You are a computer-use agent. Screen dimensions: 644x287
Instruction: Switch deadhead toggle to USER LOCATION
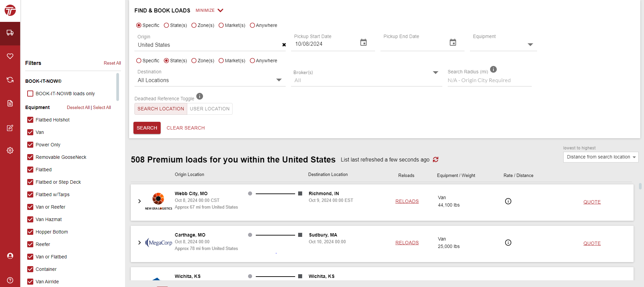click(209, 109)
